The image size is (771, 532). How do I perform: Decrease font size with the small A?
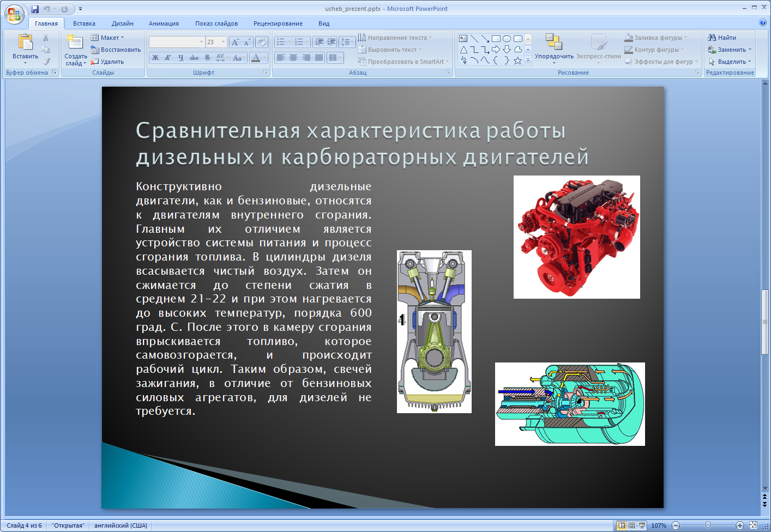[x=247, y=42]
